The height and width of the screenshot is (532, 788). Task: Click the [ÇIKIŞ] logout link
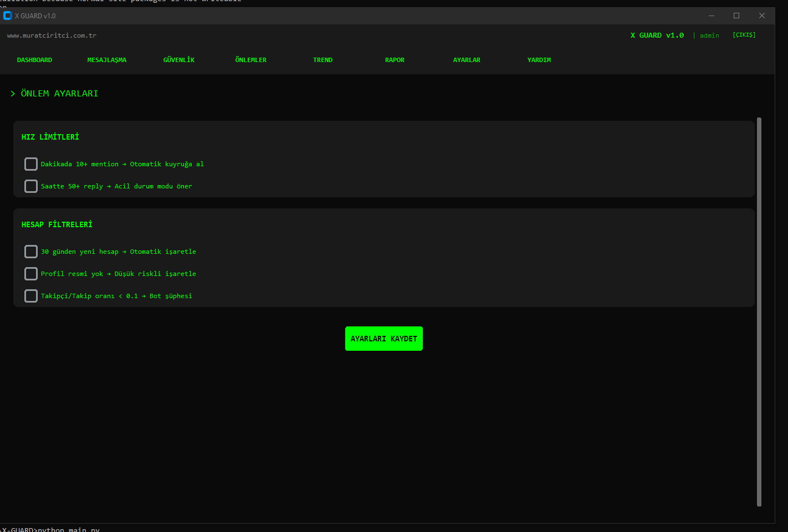click(744, 35)
